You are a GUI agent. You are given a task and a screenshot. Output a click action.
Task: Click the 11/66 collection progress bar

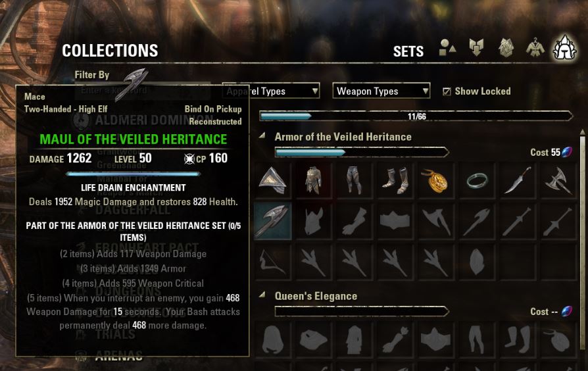416,116
